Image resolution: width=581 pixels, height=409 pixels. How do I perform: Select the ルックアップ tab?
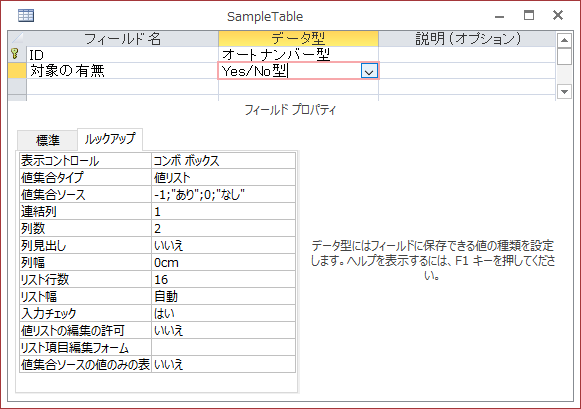[x=110, y=139]
